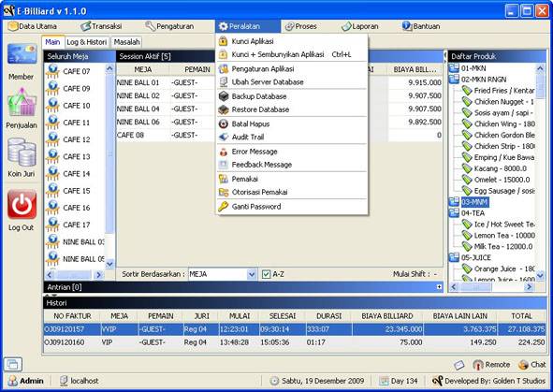The image size is (553, 392).
Task: Open the Pengaturan menu
Action: (x=169, y=26)
